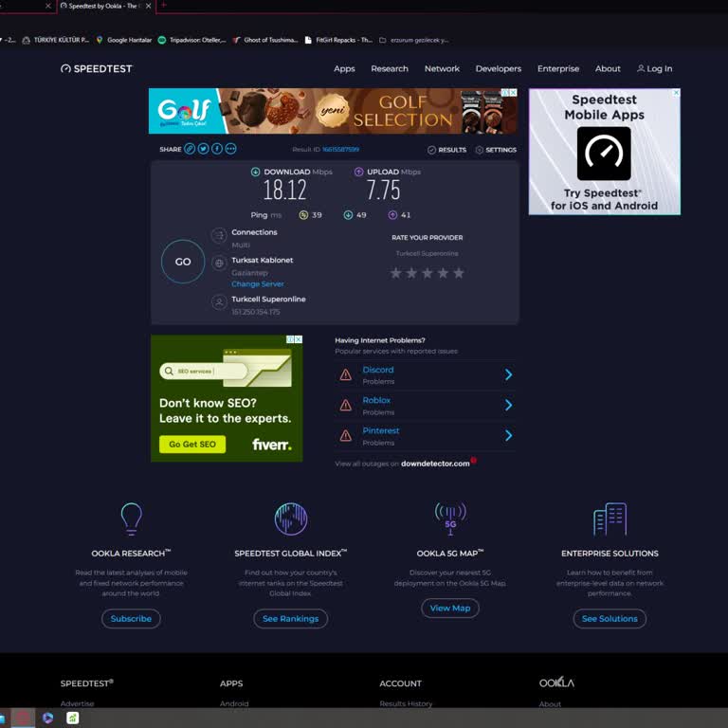Click the warning icon next to Roblox

pos(346,405)
